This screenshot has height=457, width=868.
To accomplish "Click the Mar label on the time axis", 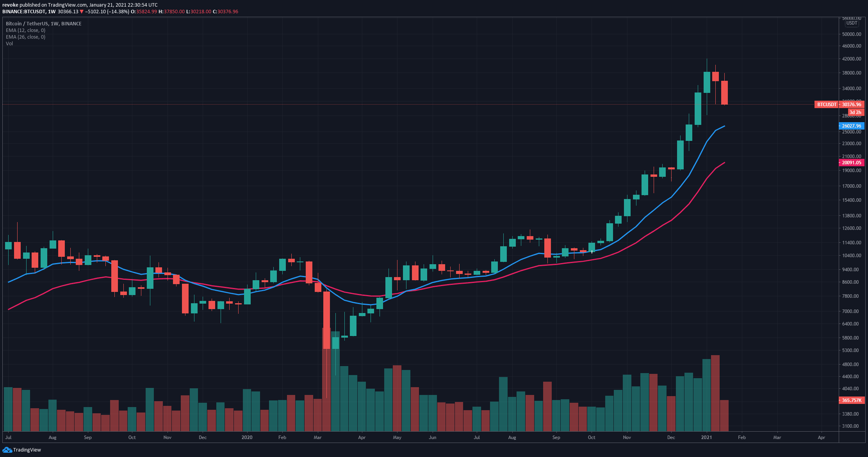I will 777,437.
